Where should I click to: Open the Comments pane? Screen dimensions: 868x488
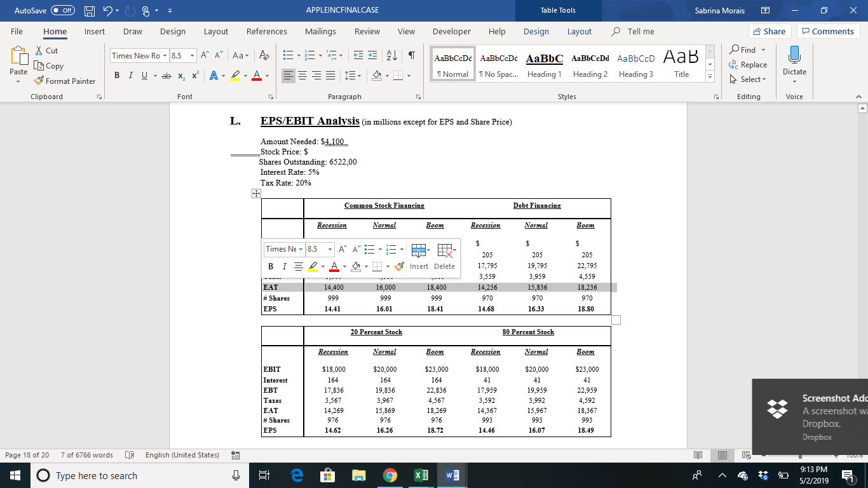point(829,31)
